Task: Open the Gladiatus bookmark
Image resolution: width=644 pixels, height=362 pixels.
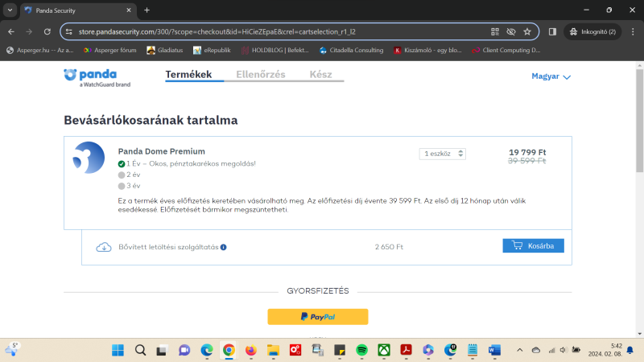Action: 165,50
